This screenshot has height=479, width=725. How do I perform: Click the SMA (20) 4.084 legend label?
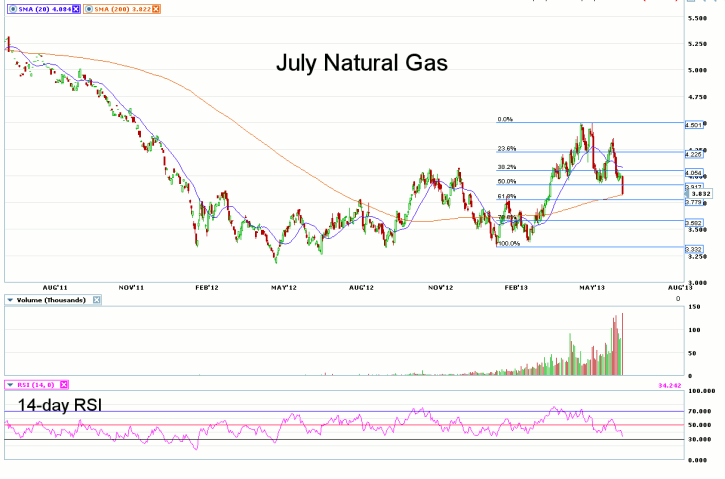tap(44, 10)
